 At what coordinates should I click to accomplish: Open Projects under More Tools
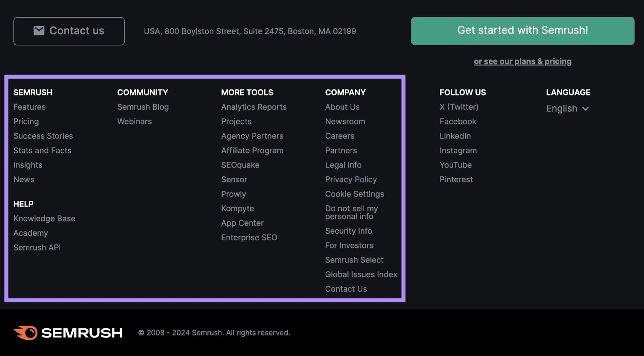(x=236, y=121)
